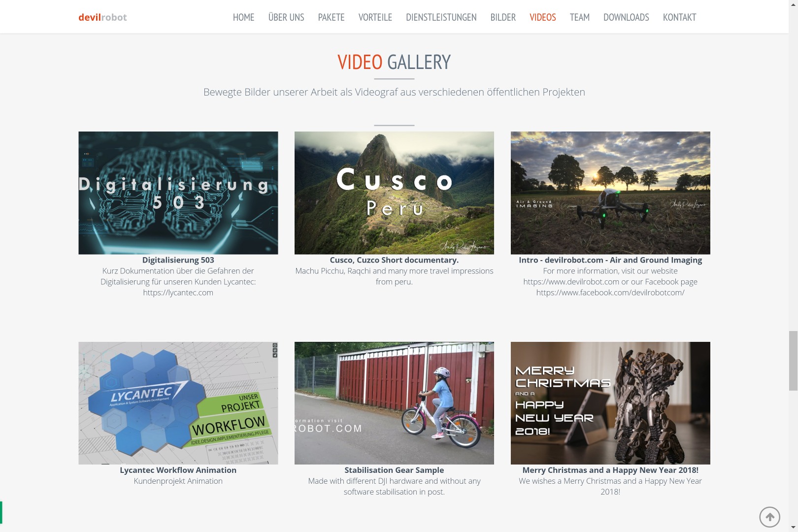Click the Stabilisation Gear Sample title
Screen dimensions: 798x532
click(x=394, y=470)
